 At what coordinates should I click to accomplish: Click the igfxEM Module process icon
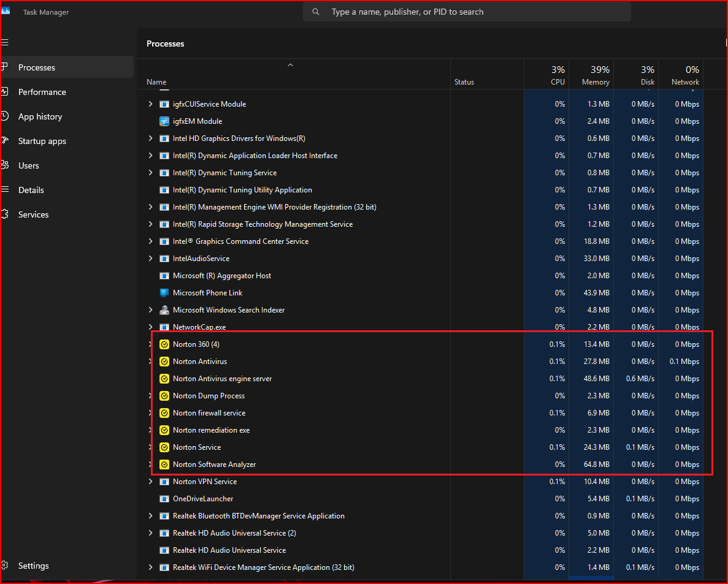[164, 121]
